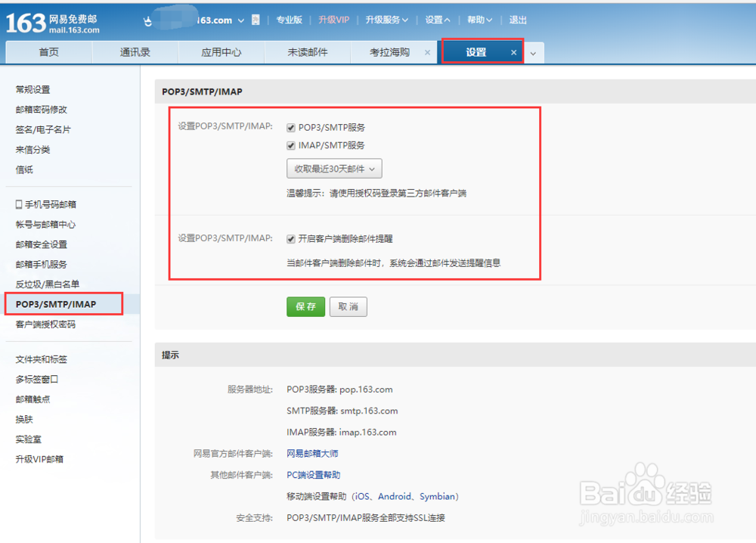Open 文件夹和标签 settings
The width and height of the screenshot is (756, 543).
[42, 359]
